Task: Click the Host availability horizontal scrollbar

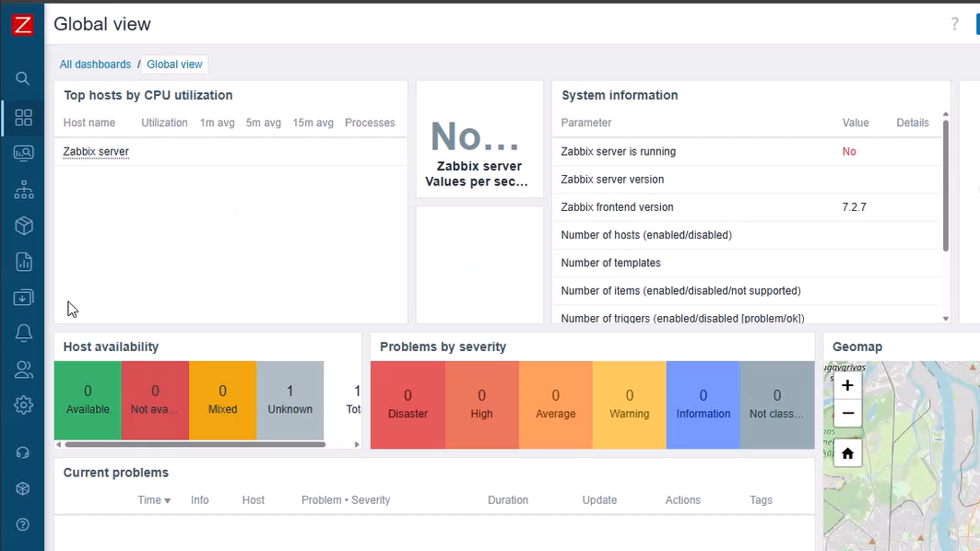Action: click(195, 445)
